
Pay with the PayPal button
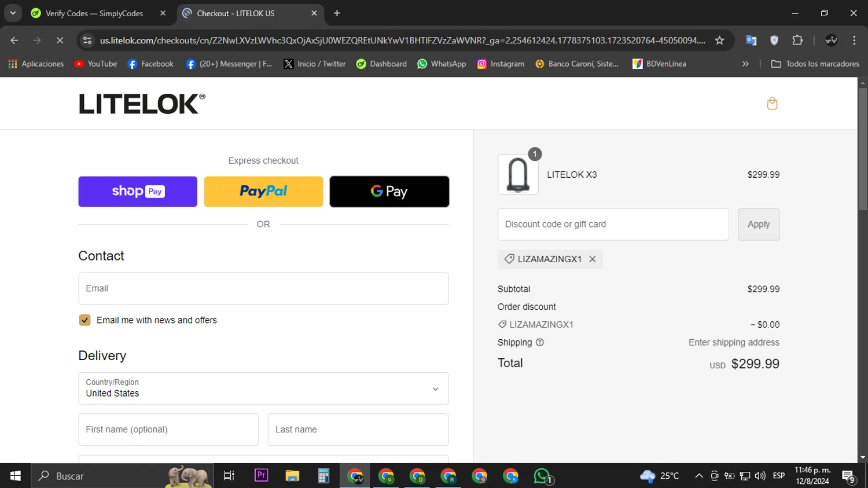(x=263, y=192)
